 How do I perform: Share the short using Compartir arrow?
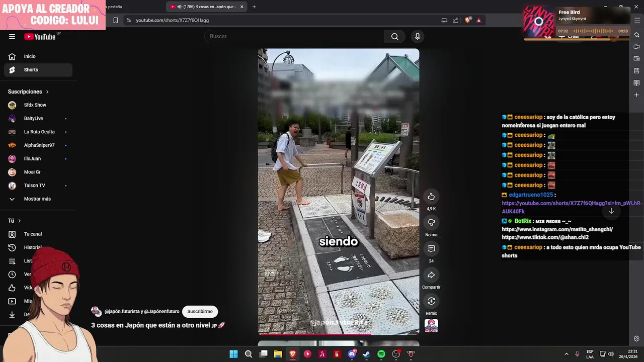(x=431, y=275)
